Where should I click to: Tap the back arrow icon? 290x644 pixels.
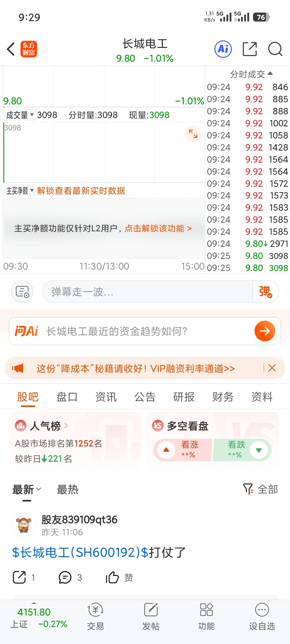pyautogui.click(x=11, y=49)
